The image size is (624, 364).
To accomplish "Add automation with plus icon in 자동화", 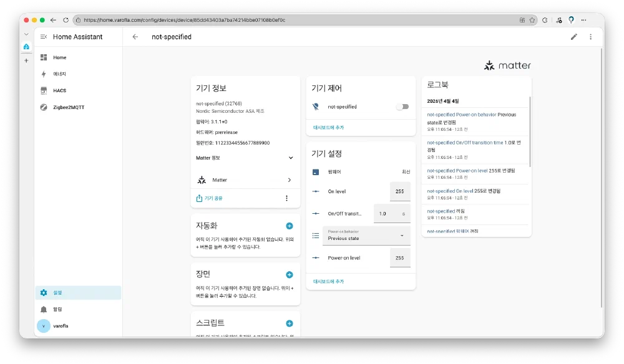I will coord(289,226).
